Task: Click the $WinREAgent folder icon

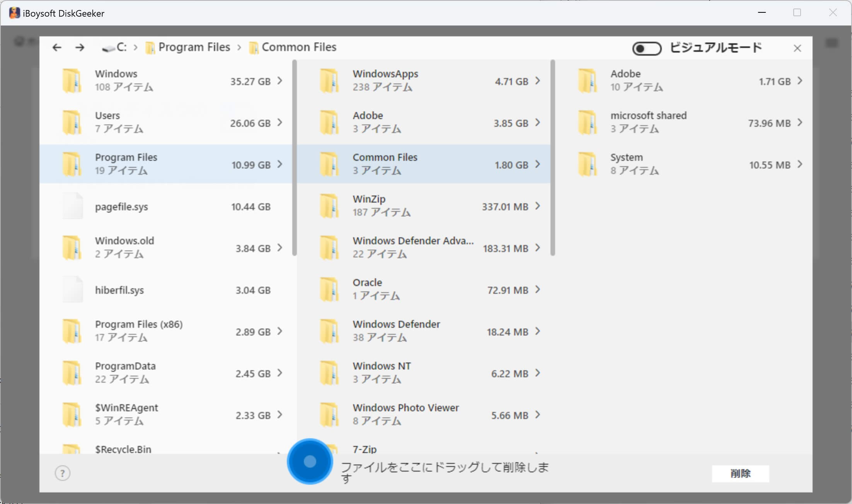Action: tap(72, 414)
